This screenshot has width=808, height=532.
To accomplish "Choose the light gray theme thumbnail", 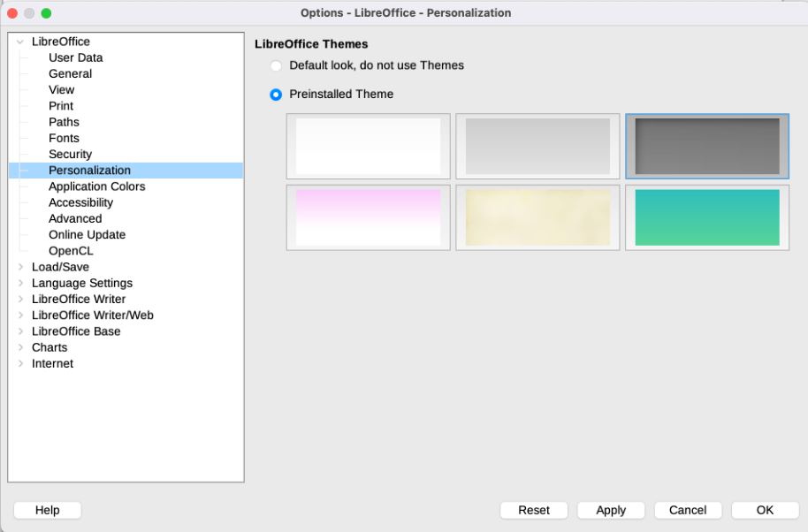I will [x=537, y=147].
